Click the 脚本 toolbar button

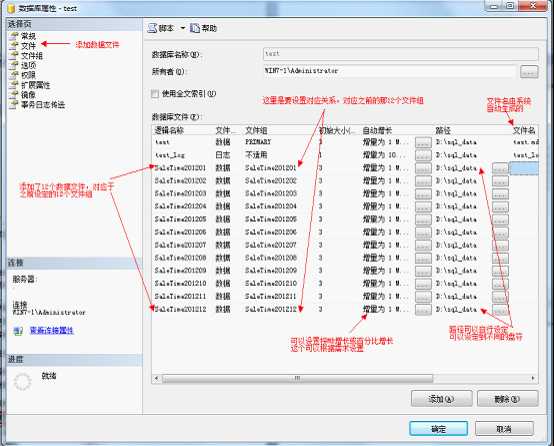(x=161, y=28)
